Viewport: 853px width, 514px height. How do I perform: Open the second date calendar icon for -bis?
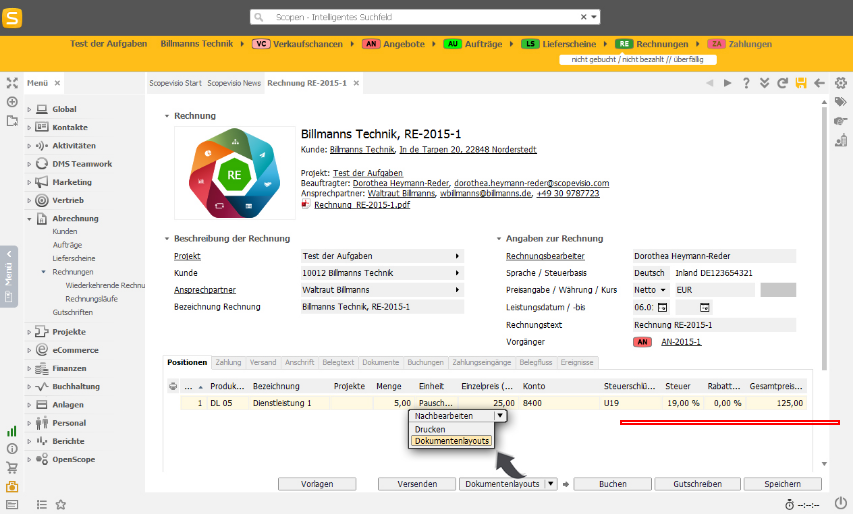704,308
